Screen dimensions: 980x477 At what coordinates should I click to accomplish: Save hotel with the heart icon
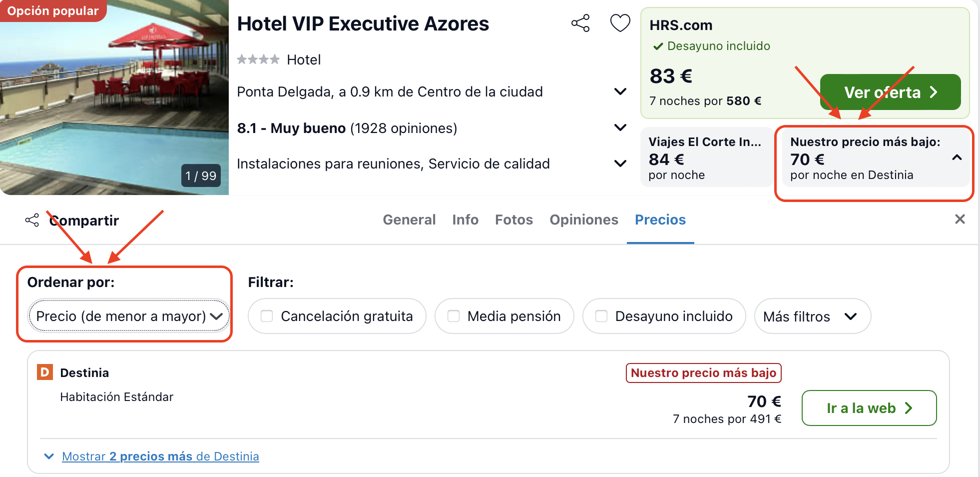tap(620, 23)
